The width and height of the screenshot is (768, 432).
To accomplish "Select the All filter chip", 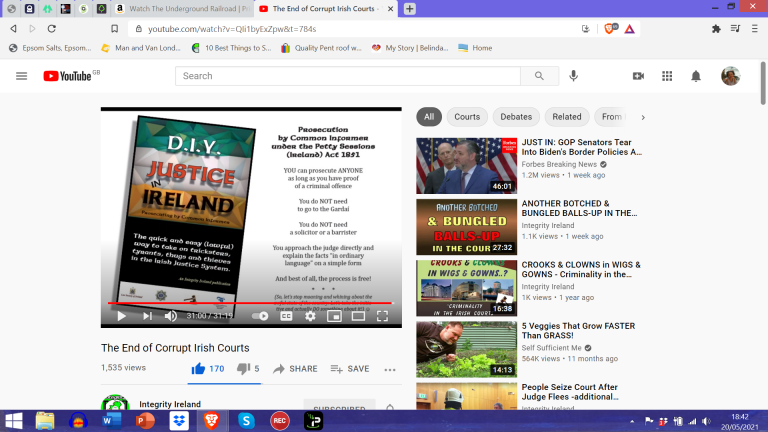I will tap(429, 117).
